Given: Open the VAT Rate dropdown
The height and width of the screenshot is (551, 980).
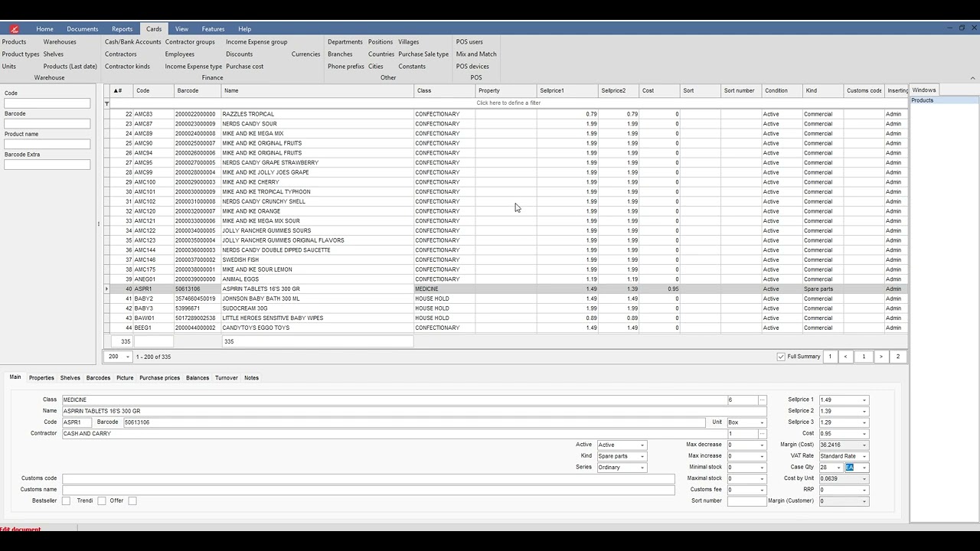Looking at the screenshot, I should [x=864, y=456].
